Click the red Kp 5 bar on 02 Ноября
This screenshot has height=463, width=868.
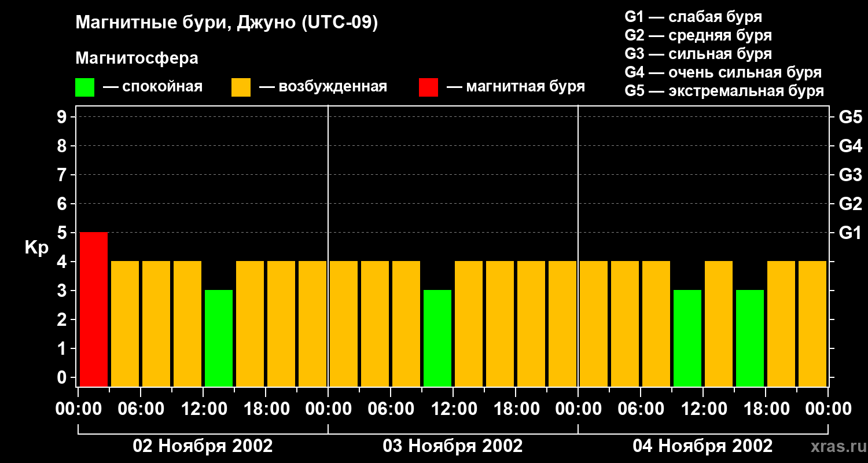point(94,309)
